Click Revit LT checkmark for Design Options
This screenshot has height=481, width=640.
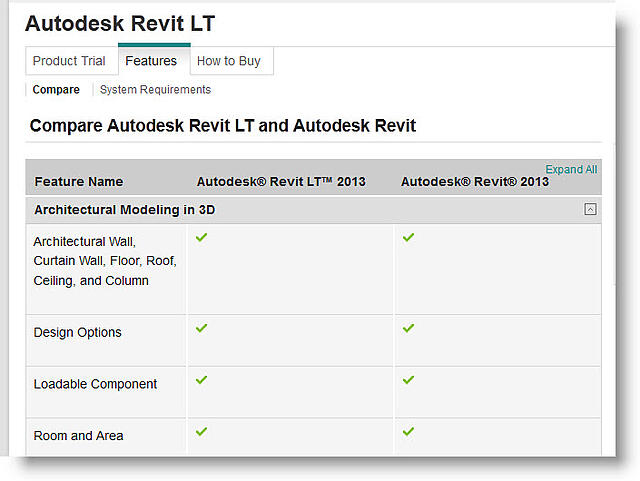coord(201,328)
